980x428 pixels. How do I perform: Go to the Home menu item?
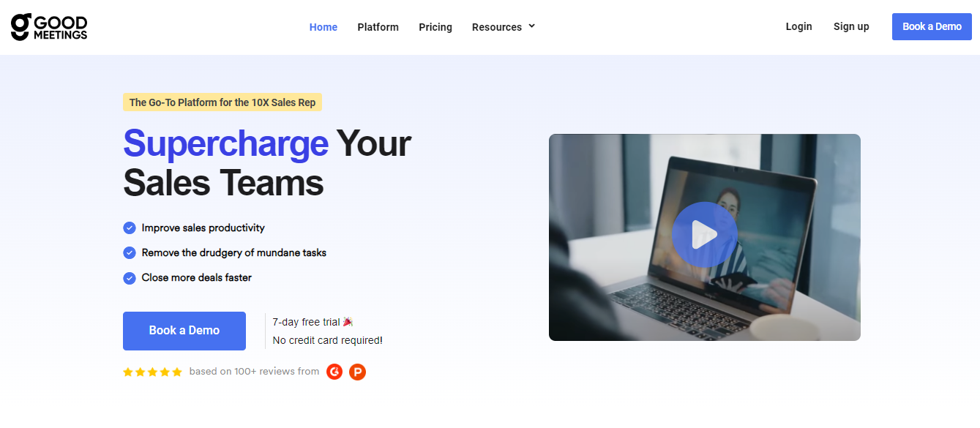[x=323, y=27]
